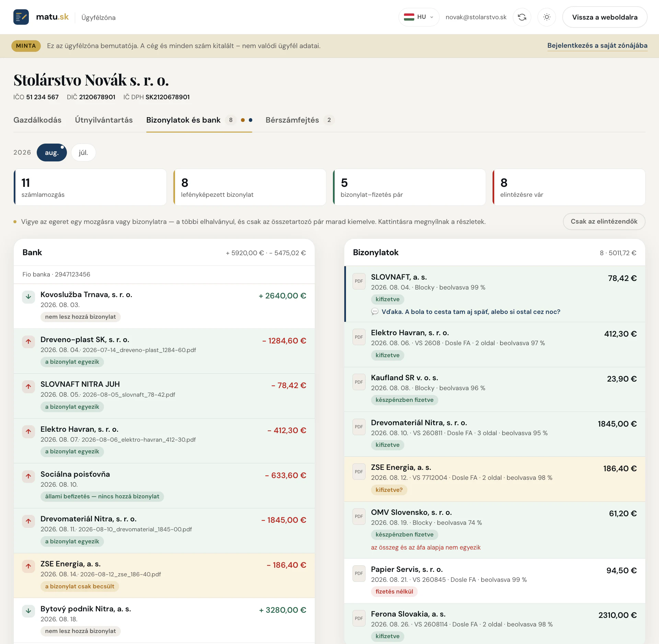Screen dimensions: 659x644
Task: Click the 61,20 € OMV amount
Action: pyautogui.click(x=623, y=513)
